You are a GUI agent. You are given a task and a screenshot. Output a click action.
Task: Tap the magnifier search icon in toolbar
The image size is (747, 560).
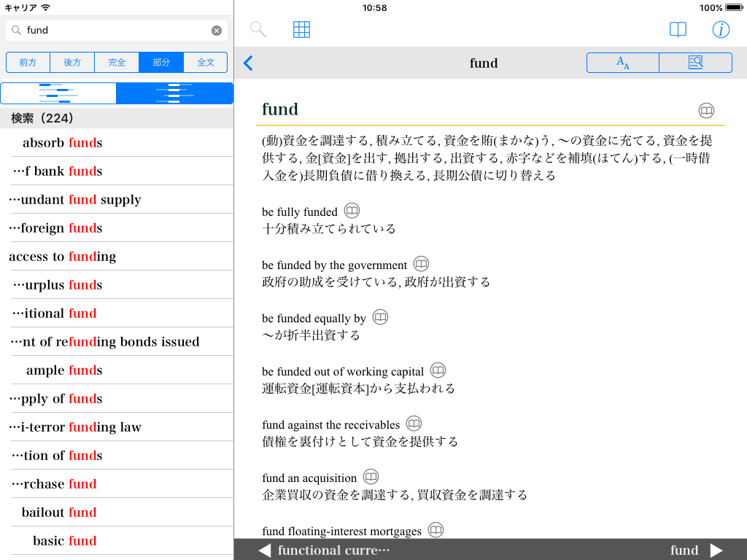pyautogui.click(x=258, y=29)
